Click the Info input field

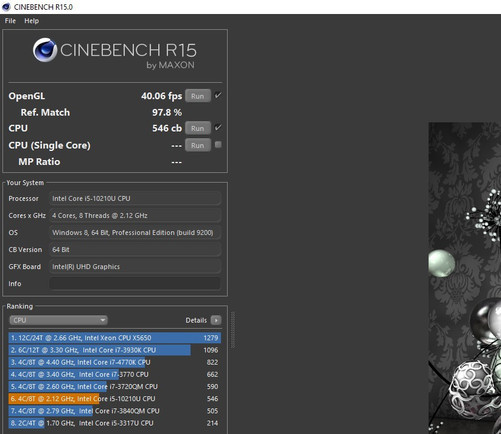point(135,283)
